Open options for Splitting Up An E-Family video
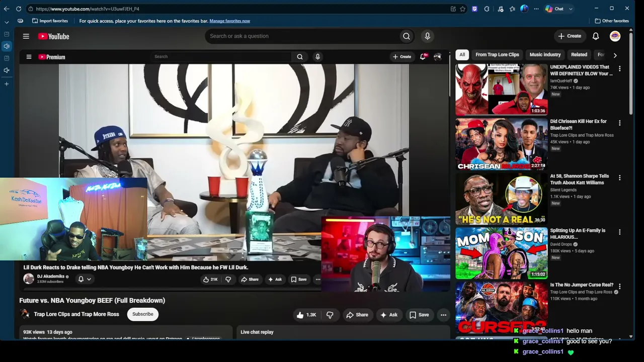This screenshot has height=362, width=644. coord(619,232)
